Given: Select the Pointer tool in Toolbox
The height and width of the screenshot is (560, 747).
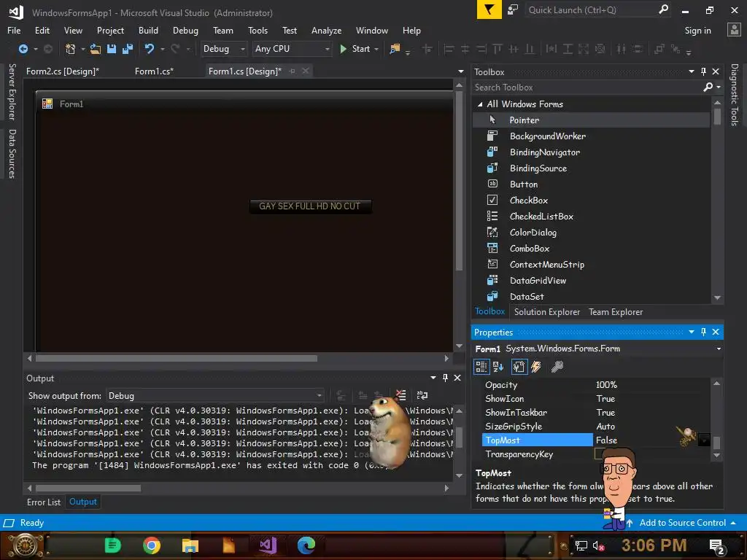Looking at the screenshot, I should (x=591, y=120).
